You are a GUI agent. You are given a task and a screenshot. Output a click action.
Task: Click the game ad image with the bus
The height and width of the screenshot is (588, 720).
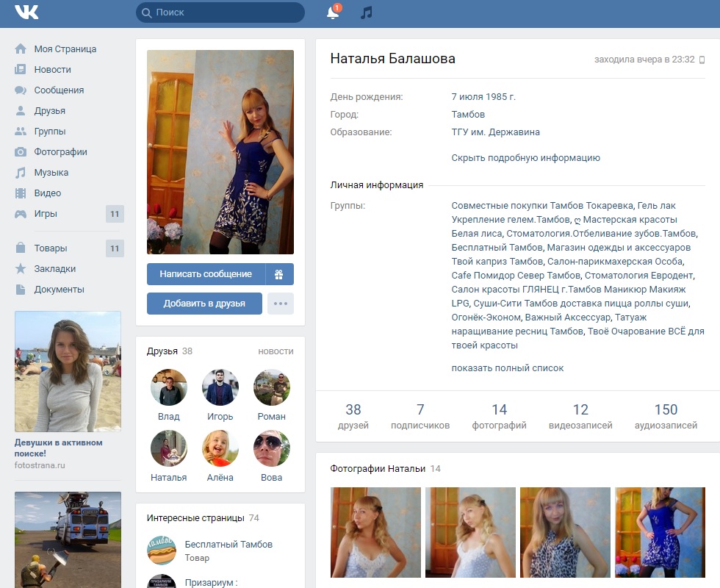tap(68, 539)
